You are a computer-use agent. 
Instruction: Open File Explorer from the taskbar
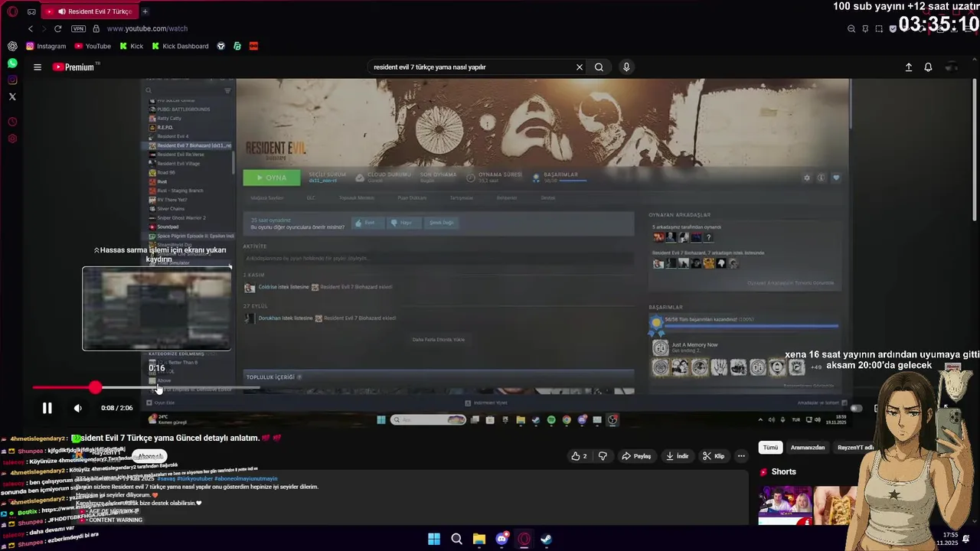pyautogui.click(x=479, y=539)
